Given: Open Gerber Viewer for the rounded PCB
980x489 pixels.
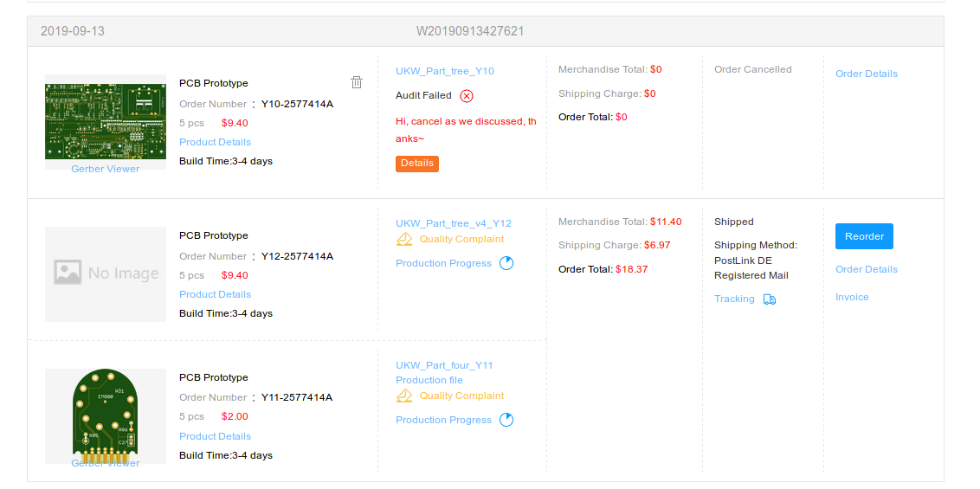Looking at the screenshot, I should coord(105,463).
